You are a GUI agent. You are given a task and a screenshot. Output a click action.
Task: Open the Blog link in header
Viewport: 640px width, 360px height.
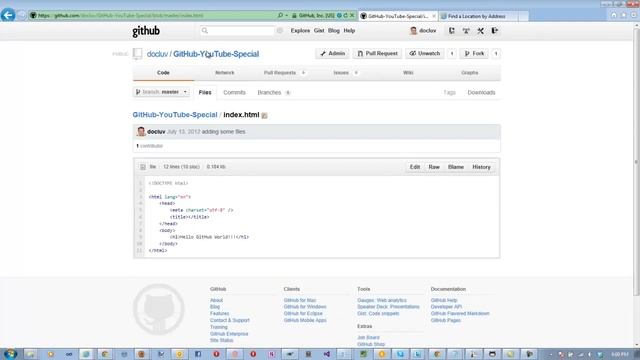[x=333, y=31]
